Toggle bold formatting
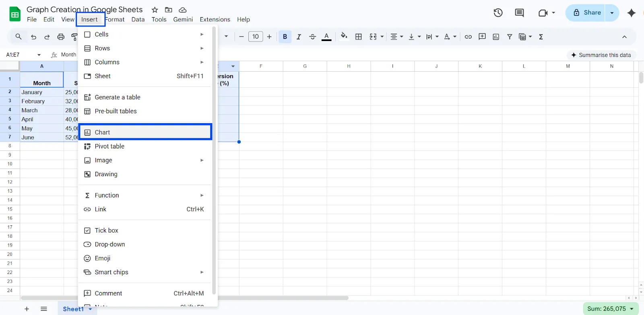 (x=285, y=37)
